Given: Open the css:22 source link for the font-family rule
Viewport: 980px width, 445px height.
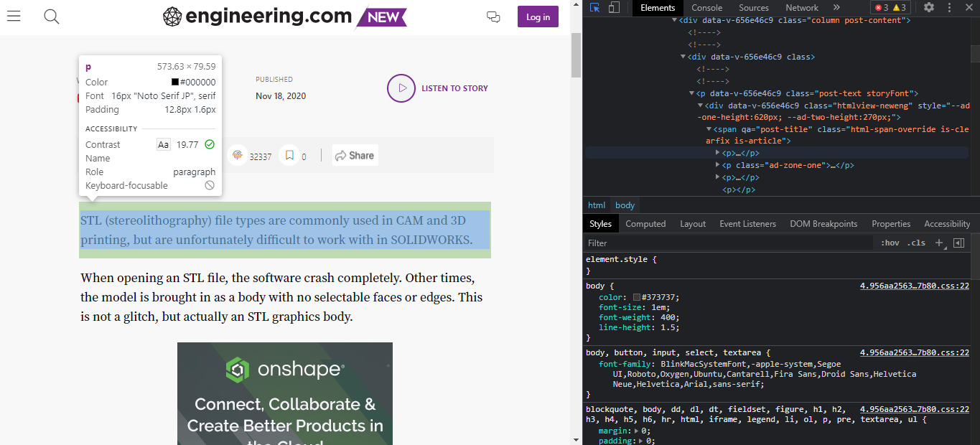Looking at the screenshot, I should (915, 352).
